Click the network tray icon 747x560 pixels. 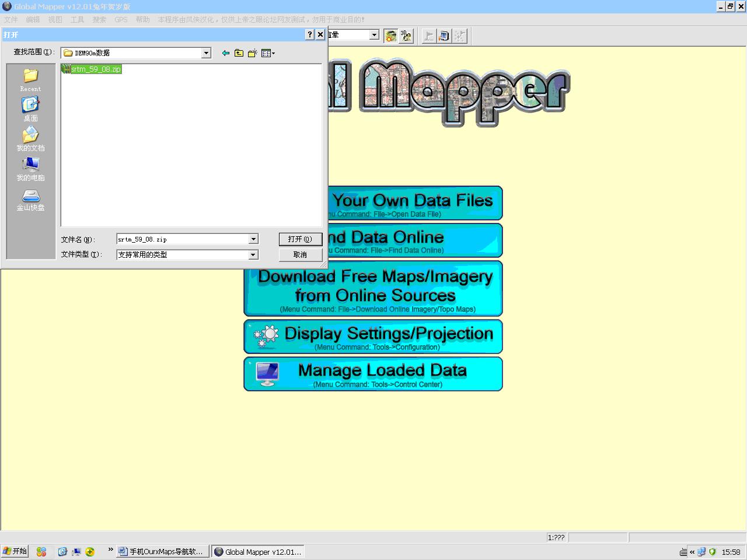point(701,552)
